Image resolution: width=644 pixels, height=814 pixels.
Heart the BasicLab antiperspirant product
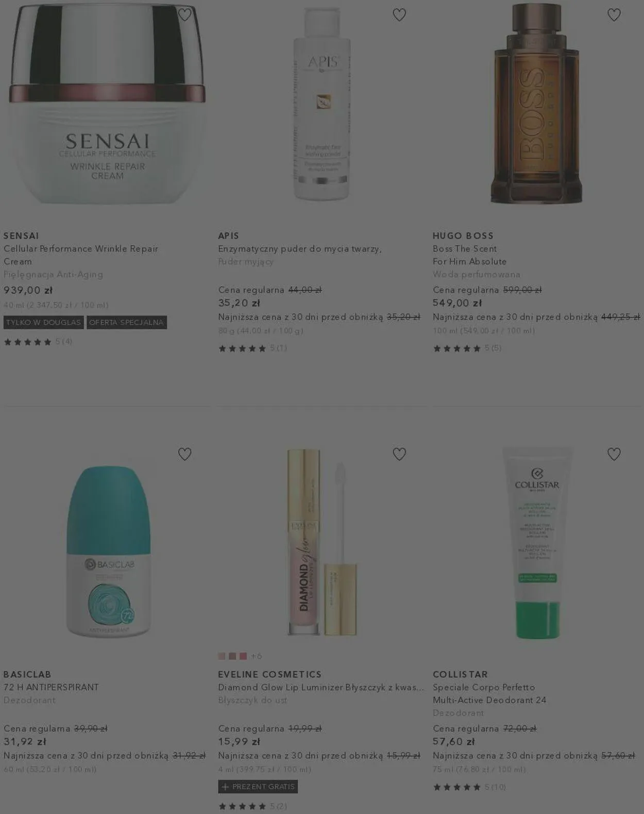184,454
